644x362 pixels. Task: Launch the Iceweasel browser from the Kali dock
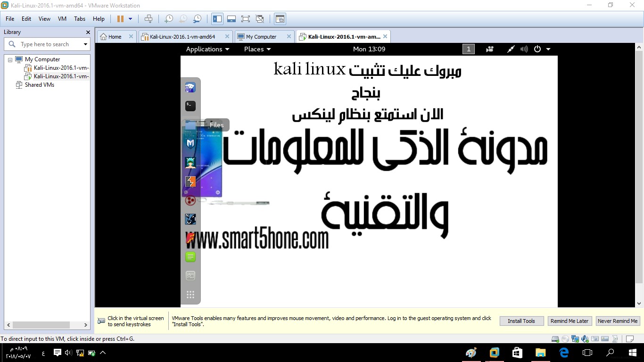(x=190, y=87)
